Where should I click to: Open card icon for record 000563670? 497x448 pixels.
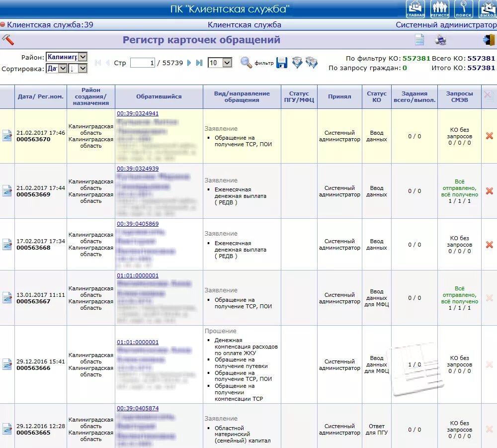coord(7,136)
